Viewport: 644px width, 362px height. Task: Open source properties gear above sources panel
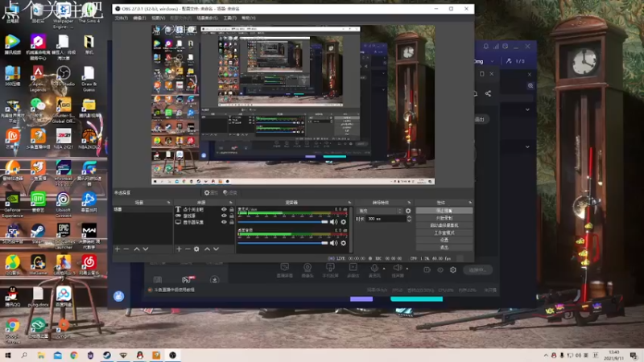pyautogui.click(x=210, y=192)
